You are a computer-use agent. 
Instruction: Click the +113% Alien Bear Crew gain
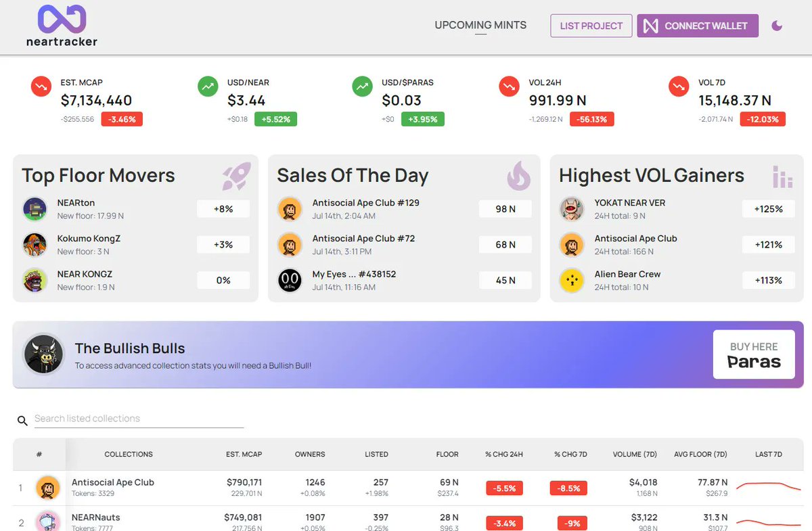pyautogui.click(x=769, y=280)
